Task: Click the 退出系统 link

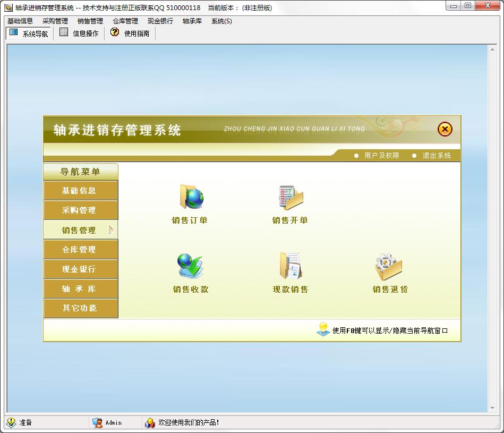Action: [437, 156]
